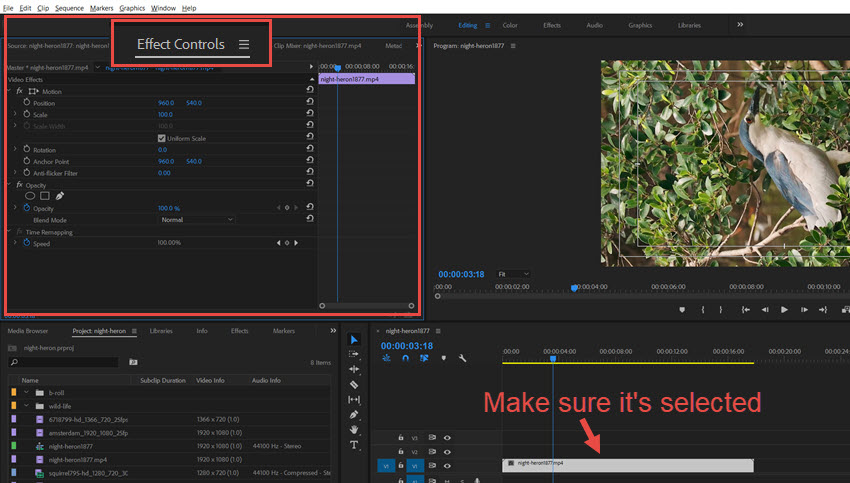Expand the Anti-flicker Filter property
The image size is (850, 483).
click(15, 172)
